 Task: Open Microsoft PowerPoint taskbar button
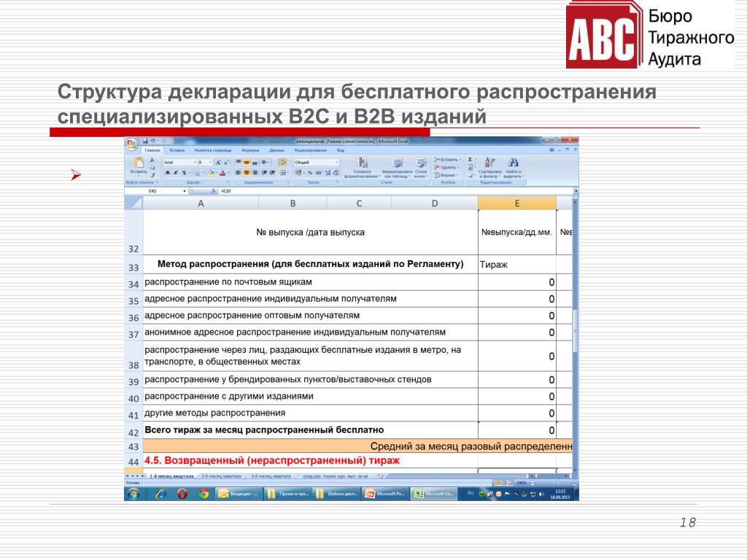click(x=386, y=494)
